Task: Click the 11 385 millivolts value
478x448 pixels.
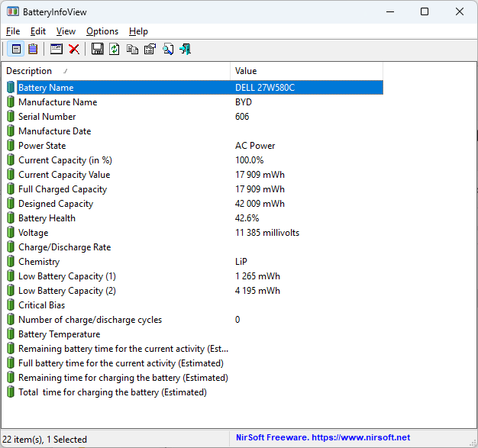Action: pos(267,233)
